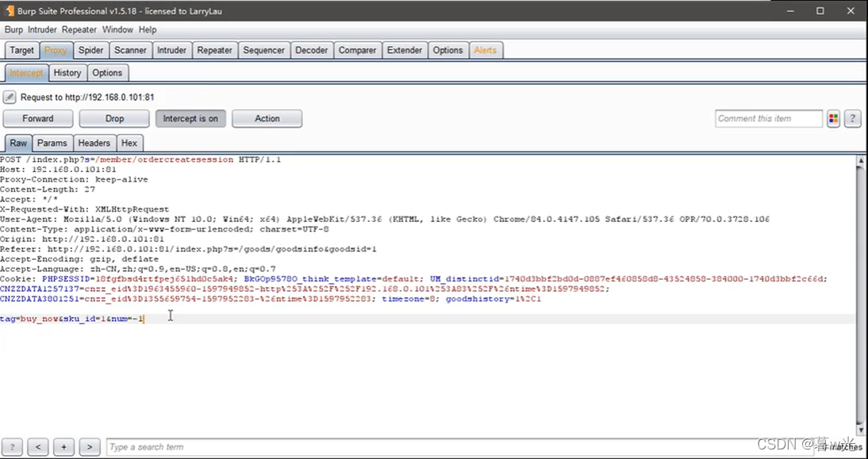Switch to the Scanner tab
This screenshot has height=459, width=868.
pos(131,50)
